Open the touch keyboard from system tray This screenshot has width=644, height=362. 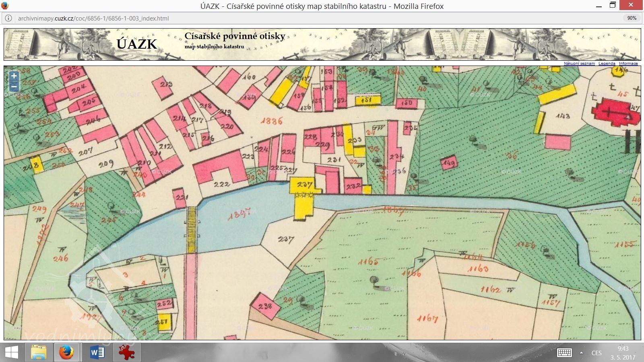(564, 353)
